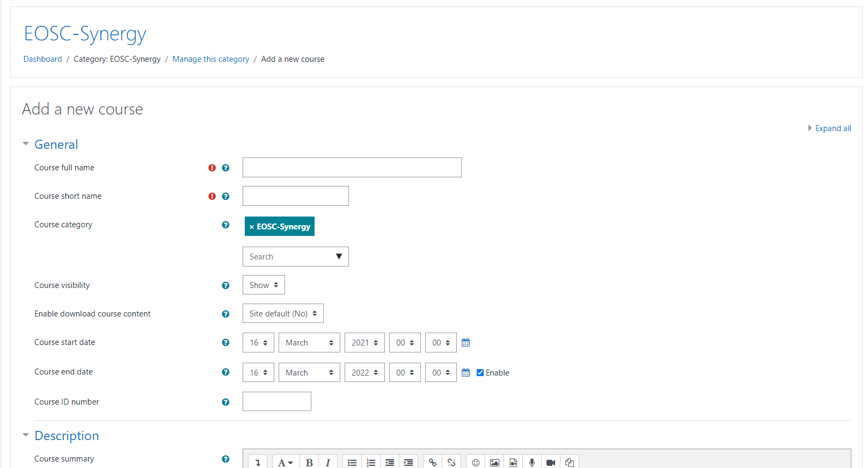Open help for Course end date
The height and width of the screenshot is (468, 868).
point(225,372)
